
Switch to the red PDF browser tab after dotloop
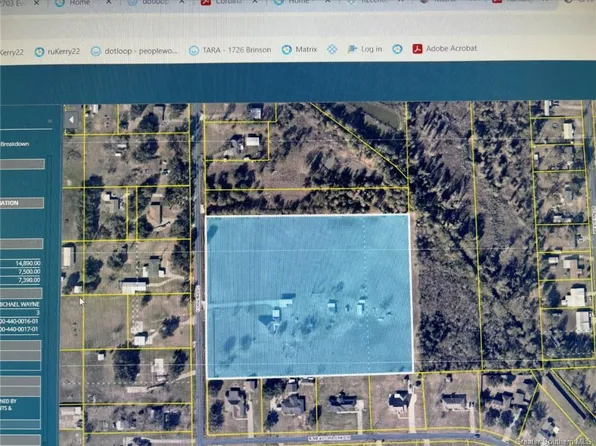[x=230, y=2]
